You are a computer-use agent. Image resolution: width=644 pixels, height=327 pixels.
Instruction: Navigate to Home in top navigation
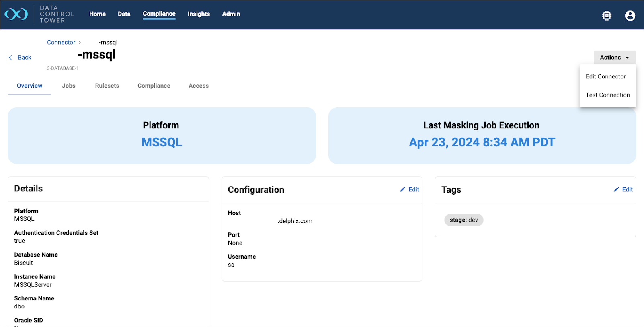click(97, 14)
